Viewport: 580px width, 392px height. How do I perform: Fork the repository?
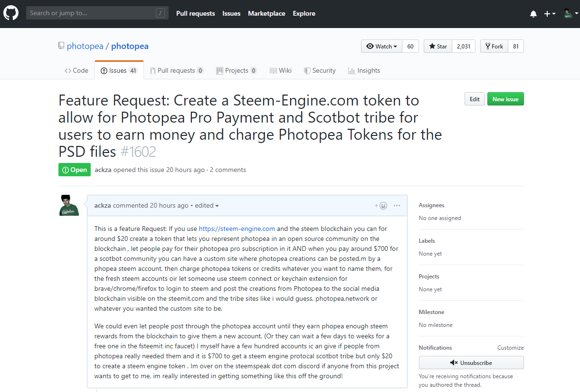click(494, 46)
